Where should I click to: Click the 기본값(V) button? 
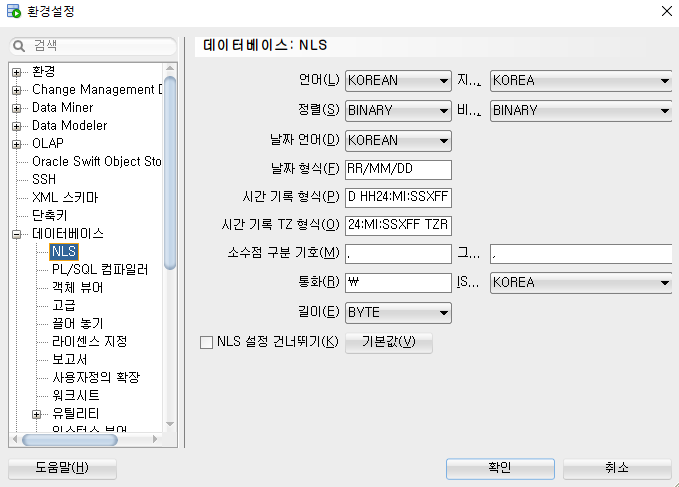point(388,343)
